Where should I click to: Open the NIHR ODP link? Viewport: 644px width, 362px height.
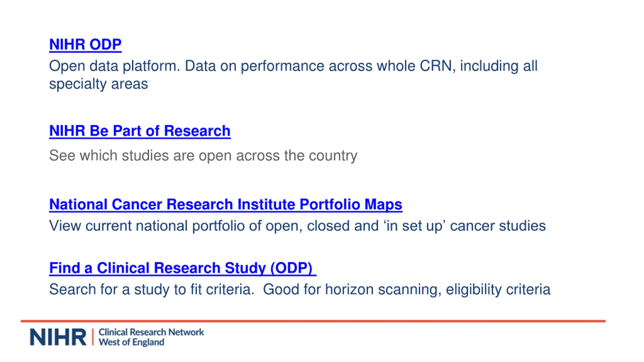[x=85, y=44]
